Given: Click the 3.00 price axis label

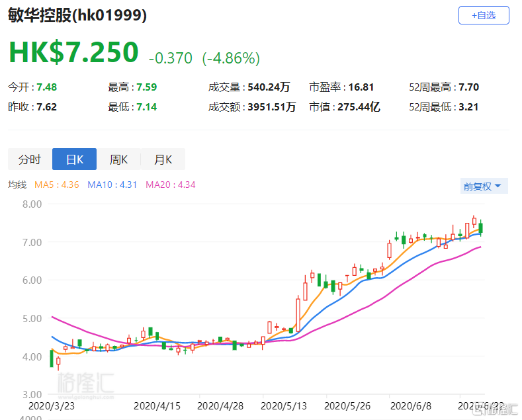Looking at the screenshot, I should click(x=32, y=395).
